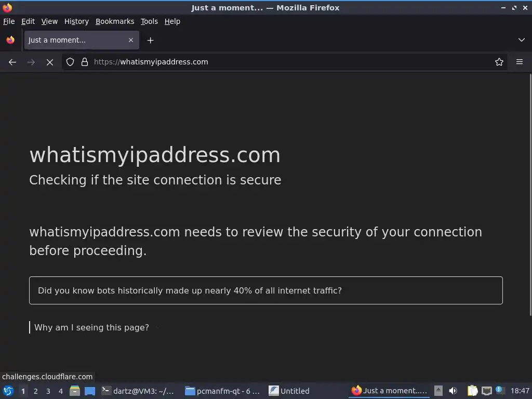This screenshot has height=399, width=532.
Task: Switch to workspace 3
Action: tap(48, 391)
